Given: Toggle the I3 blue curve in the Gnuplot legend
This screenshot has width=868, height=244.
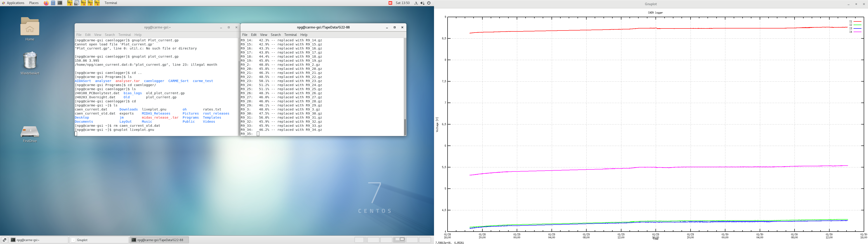Looking at the screenshot, I should tap(855, 28).
